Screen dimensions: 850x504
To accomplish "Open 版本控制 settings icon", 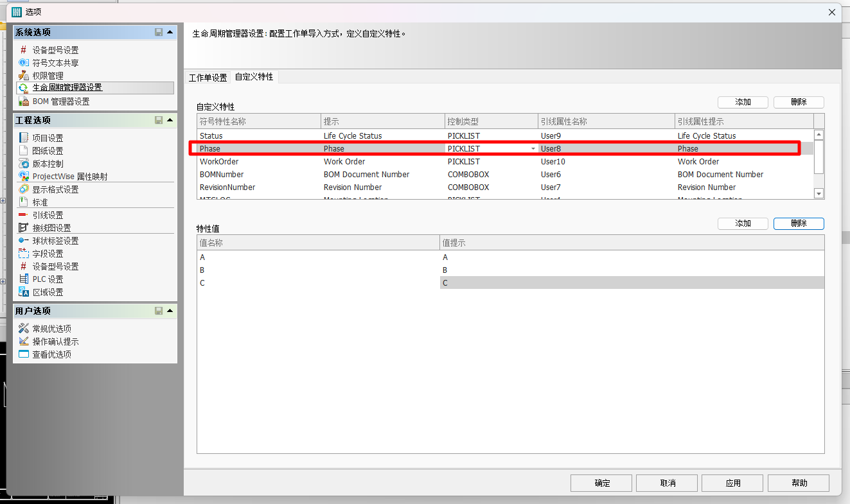I will [24, 164].
